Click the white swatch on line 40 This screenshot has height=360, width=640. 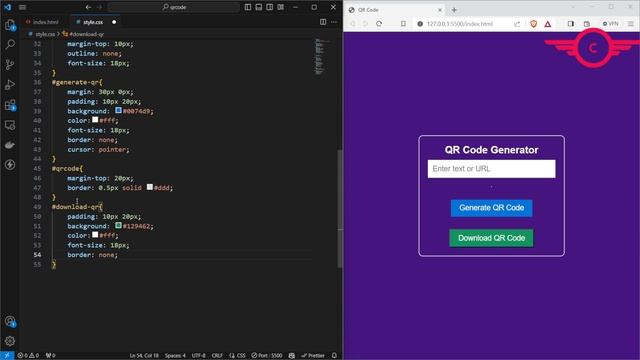coord(95,120)
